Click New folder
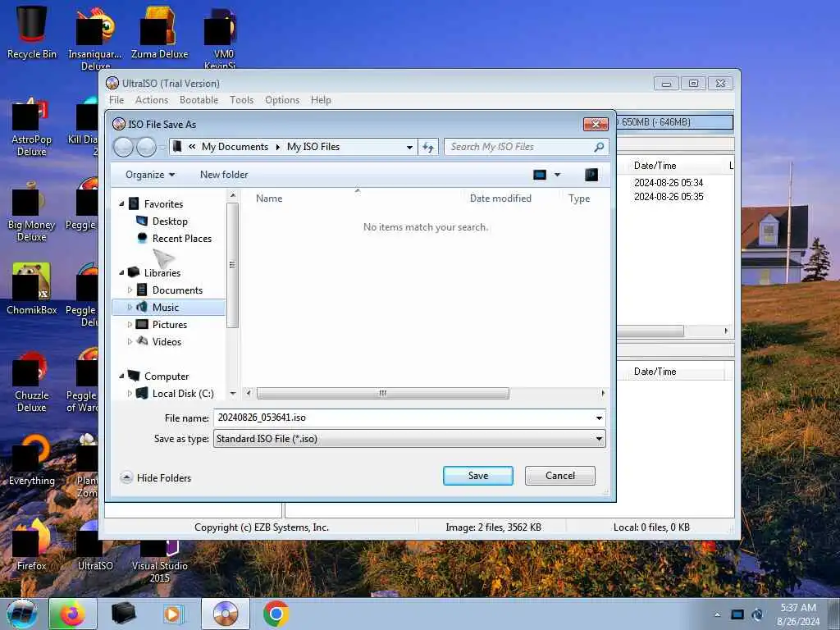 pos(224,175)
